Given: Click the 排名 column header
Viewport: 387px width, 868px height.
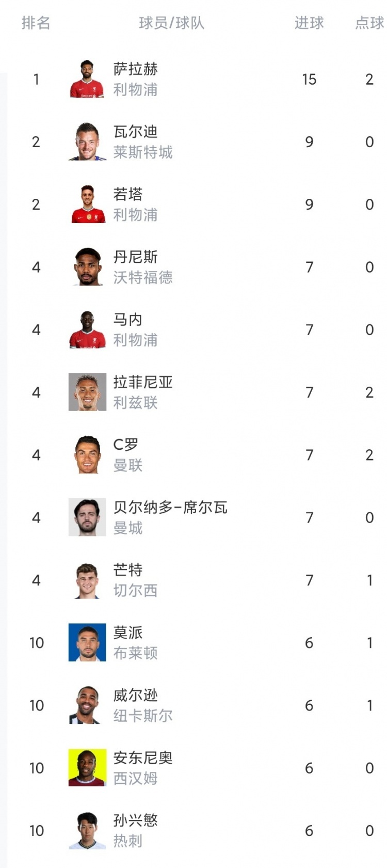Looking at the screenshot, I should (x=36, y=23).
